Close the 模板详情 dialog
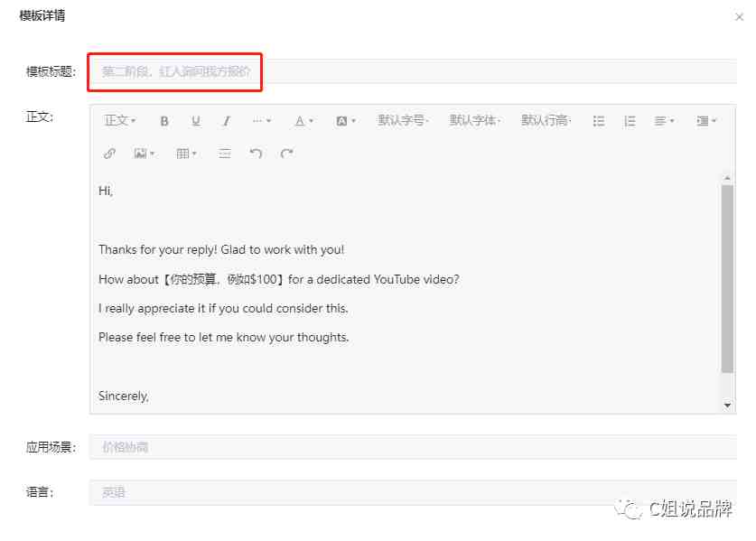Screen dimensions: 756x541 pyautogui.click(x=739, y=17)
